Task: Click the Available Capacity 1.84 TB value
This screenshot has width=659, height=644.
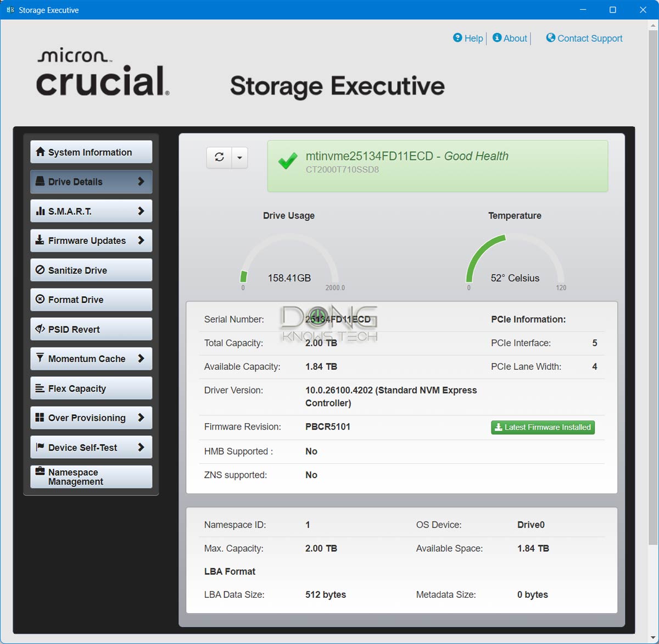Action: coord(321,367)
